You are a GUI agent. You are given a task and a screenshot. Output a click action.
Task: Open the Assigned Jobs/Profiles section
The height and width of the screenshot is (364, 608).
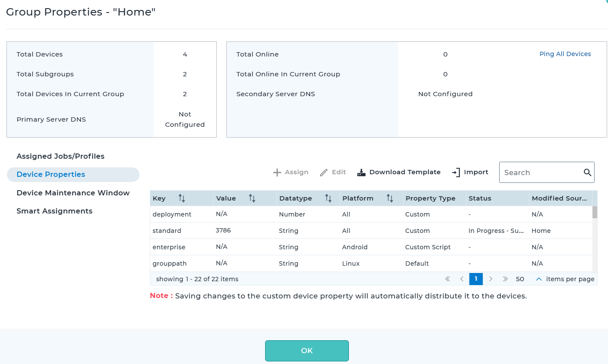[x=60, y=156]
